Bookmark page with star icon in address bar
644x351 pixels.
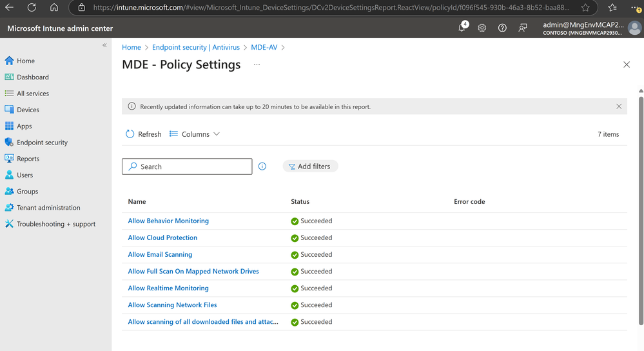pyautogui.click(x=585, y=7)
